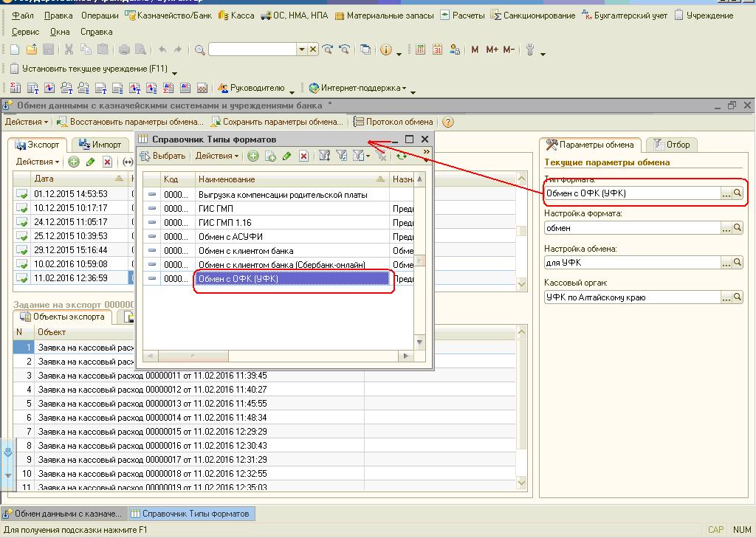Select the Обмен с АСУФИ row
756x538 pixels.
pos(230,237)
